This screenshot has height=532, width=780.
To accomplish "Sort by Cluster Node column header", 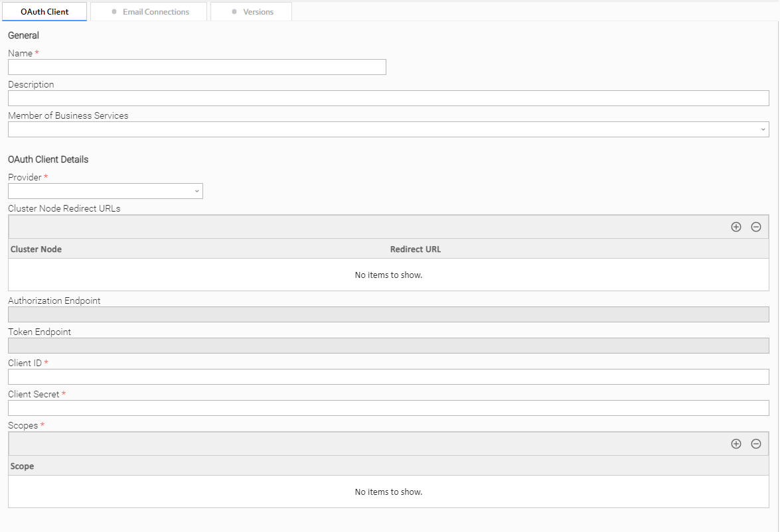I will pyautogui.click(x=37, y=249).
